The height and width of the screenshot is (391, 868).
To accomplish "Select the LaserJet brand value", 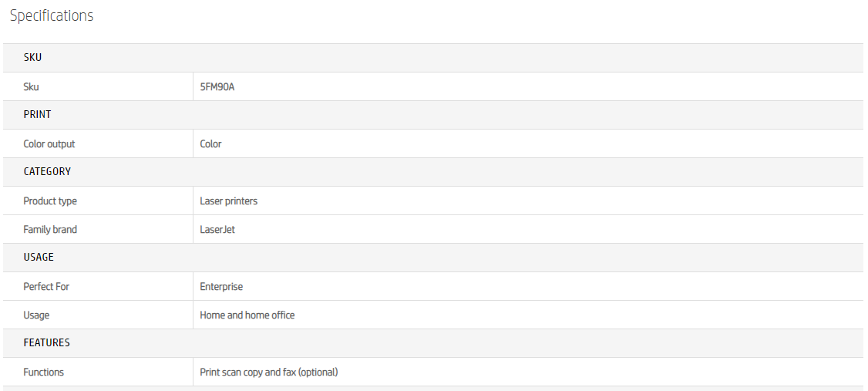I will pyautogui.click(x=217, y=230).
